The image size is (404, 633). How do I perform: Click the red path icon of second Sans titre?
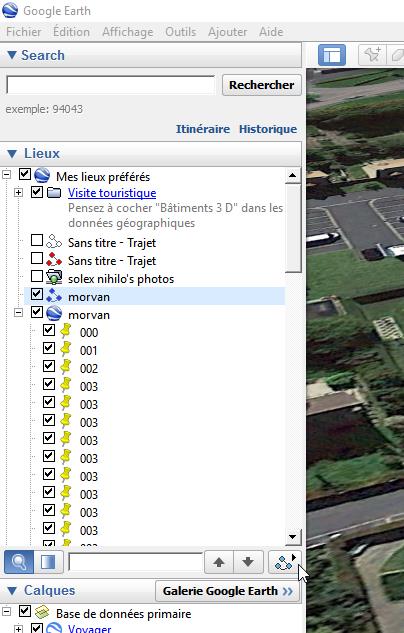tap(54, 260)
